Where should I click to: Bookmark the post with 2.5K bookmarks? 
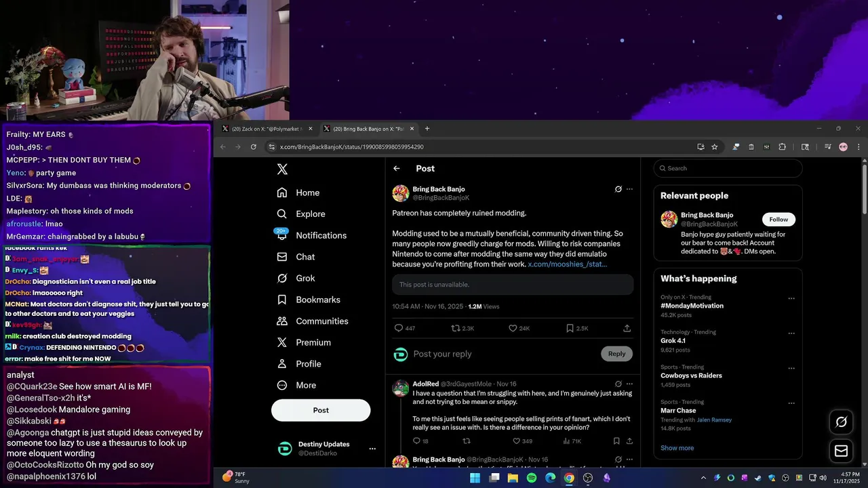click(x=570, y=328)
